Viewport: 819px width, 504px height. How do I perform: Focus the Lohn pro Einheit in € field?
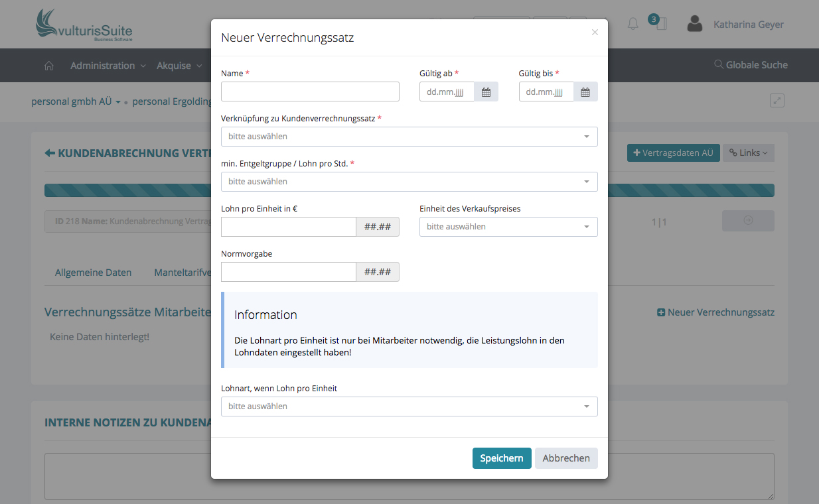tap(289, 227)
